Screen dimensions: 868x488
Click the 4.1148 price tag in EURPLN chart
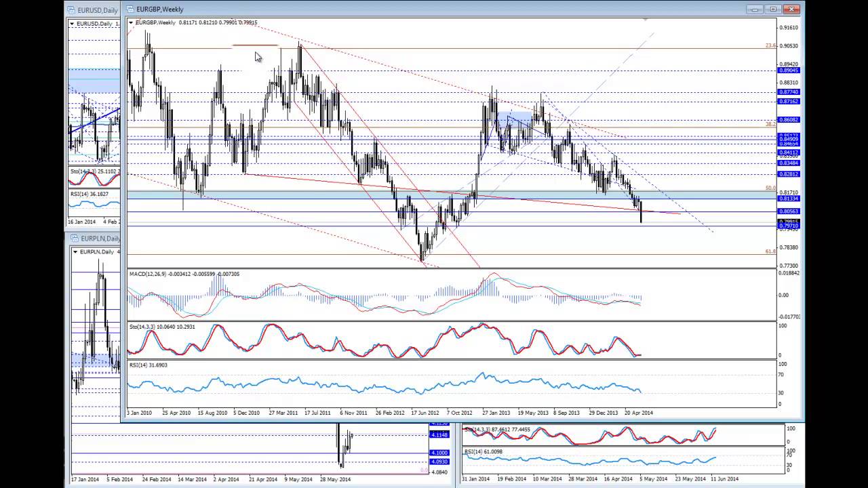pyautogui.click(x=439, y=434)
